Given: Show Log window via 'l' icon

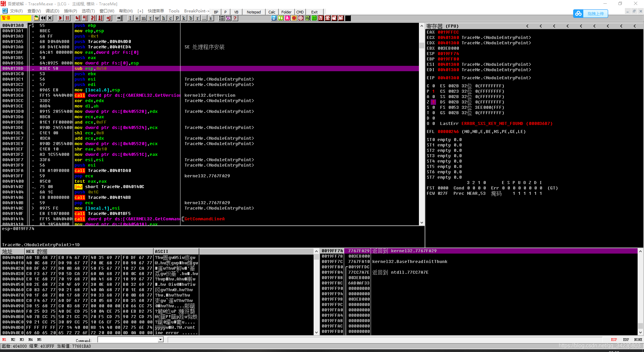Looking at the screenshot, I should click(130, 18).
